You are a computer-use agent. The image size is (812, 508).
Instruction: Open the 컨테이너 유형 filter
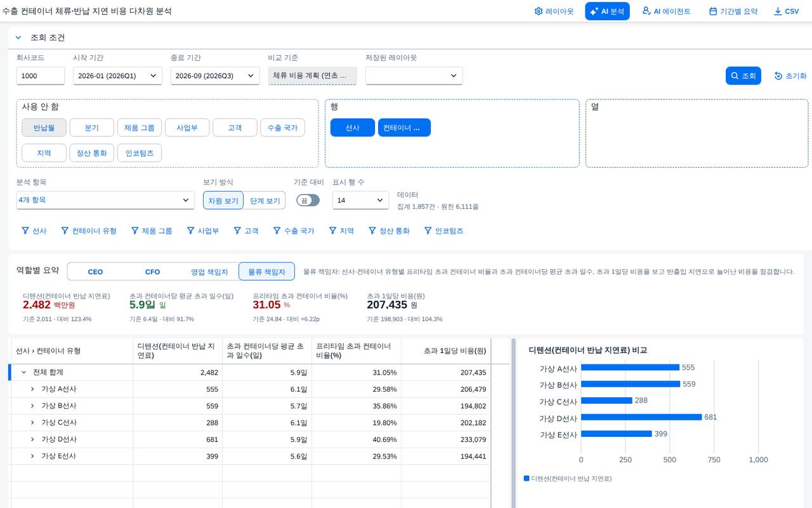coord(89,231)
